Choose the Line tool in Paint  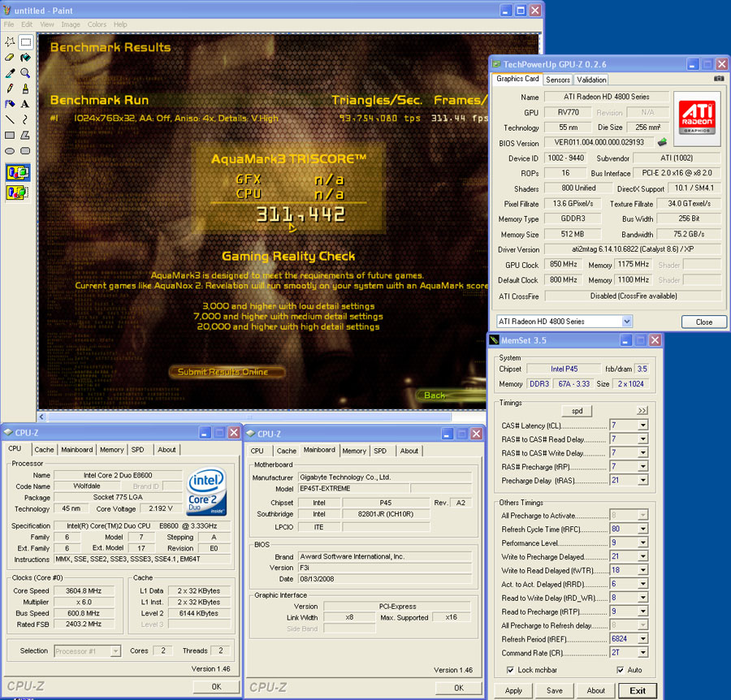[x=10, y=119]
